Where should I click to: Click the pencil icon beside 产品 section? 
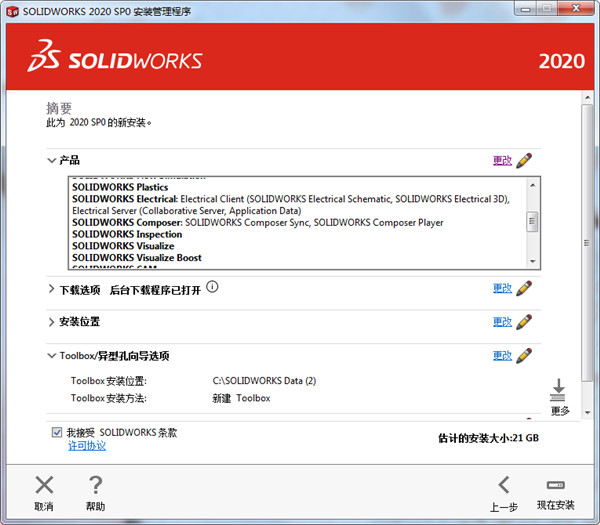[524, 160]
